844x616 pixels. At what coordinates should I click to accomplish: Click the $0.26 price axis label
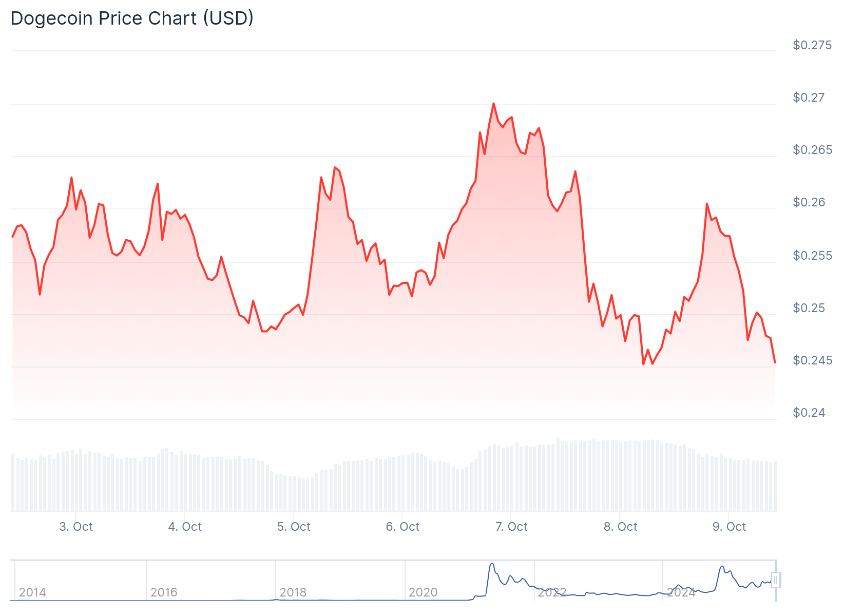[809, 202]
